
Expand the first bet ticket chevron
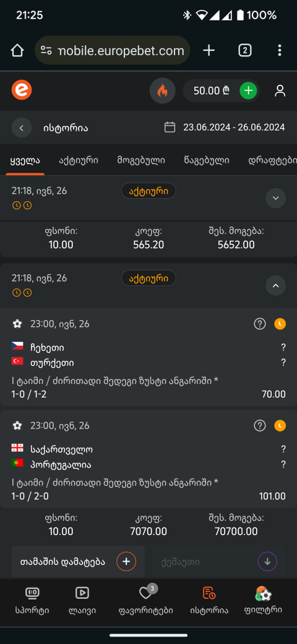click(276, 198)
